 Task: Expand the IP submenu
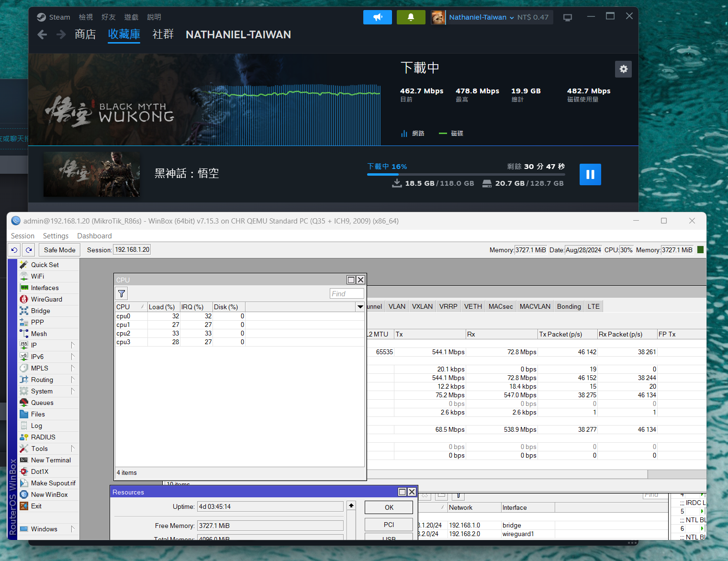[x=73, y=345]
